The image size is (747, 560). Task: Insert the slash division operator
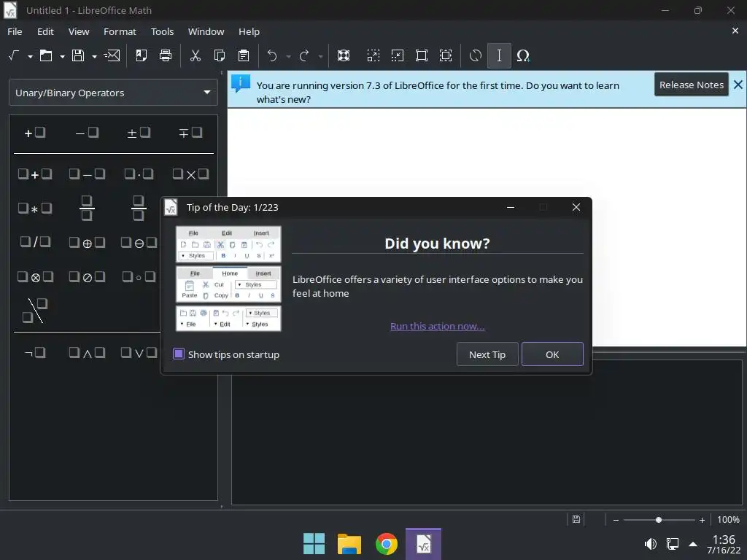pos(35,242)
